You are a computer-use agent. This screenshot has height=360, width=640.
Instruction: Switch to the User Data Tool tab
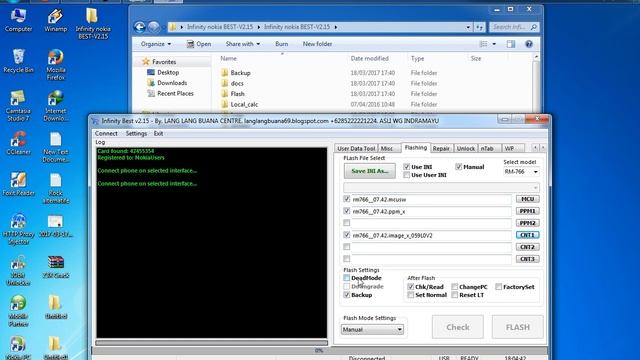tap(356, 149)
